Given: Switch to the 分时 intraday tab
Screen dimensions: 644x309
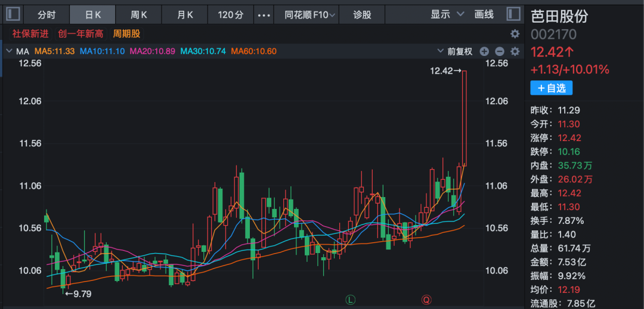Looking at the screenshot, I should pos(46,15).
